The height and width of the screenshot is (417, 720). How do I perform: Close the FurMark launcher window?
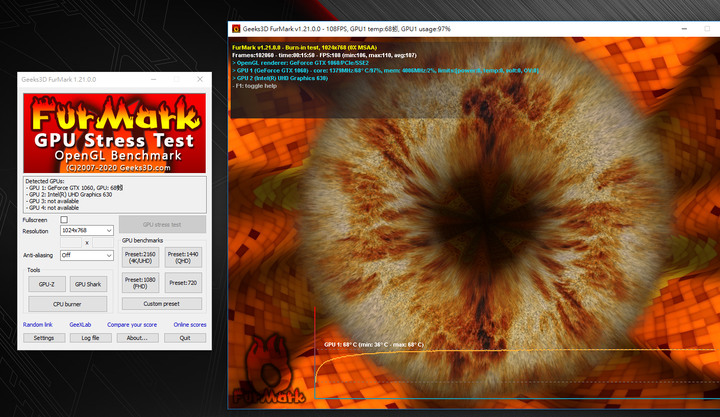[x=200, y=79]
